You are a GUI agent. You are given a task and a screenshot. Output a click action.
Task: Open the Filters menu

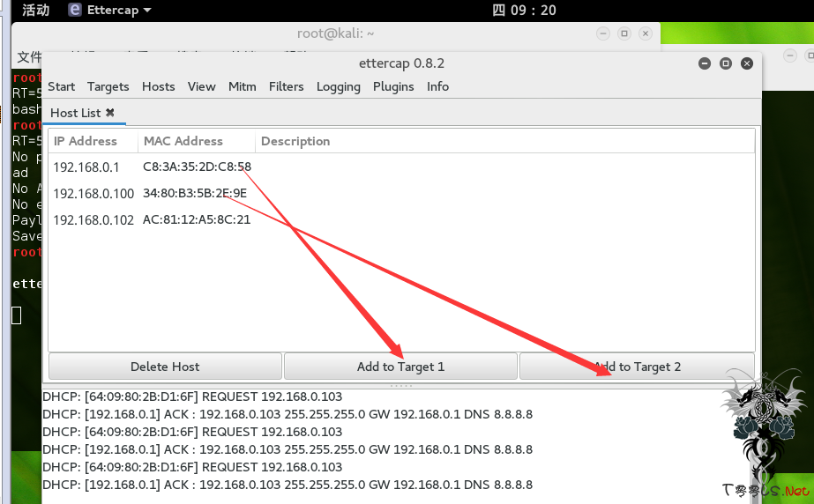tap(286, 86)
